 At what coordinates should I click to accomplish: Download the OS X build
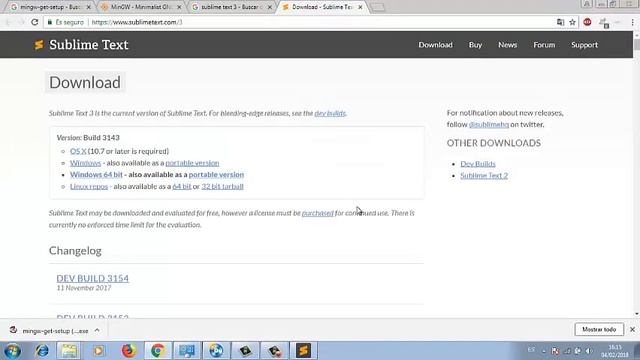tap(78, 151)
